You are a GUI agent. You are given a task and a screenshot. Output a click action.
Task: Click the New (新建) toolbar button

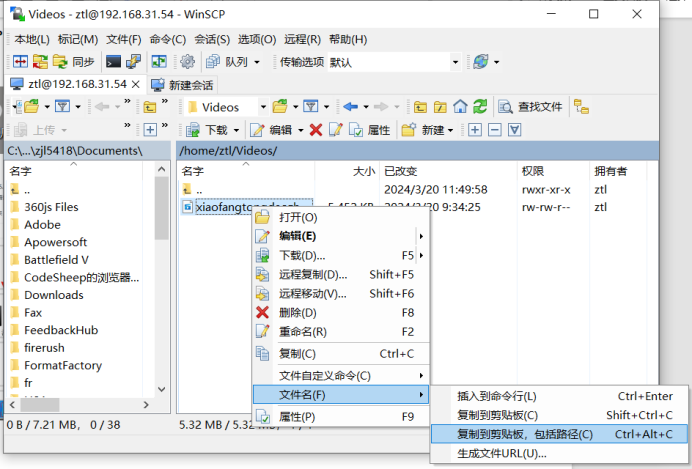coord(427,130)
